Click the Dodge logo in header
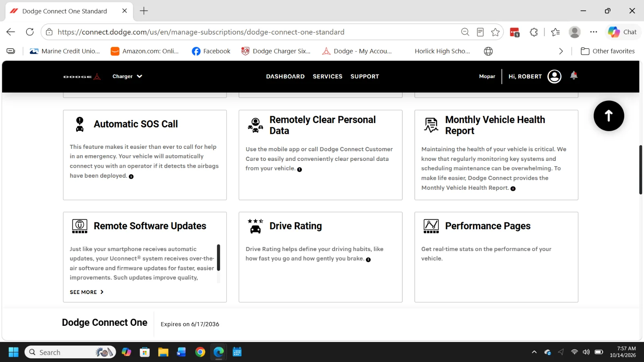This screenshot has width=644, height=362. point(82,76)
